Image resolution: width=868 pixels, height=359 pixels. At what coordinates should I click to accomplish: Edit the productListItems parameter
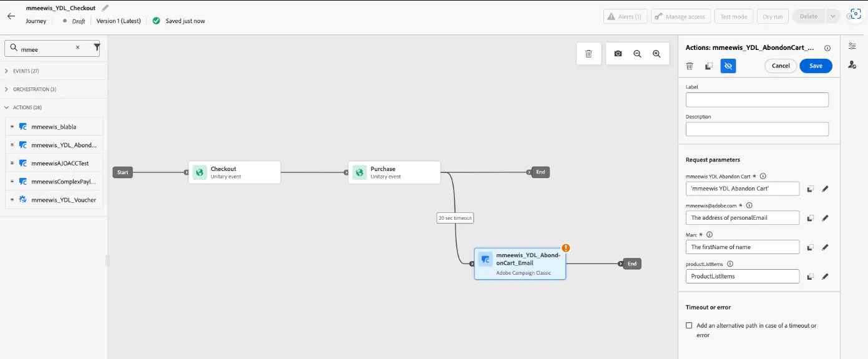pyautogui.click(x=825, y=277)
